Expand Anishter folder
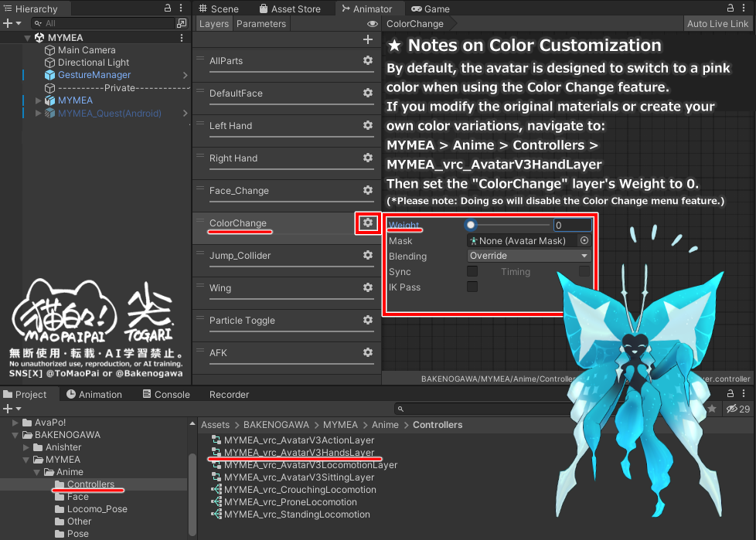The image size is (756, 540). click(26, 447)
